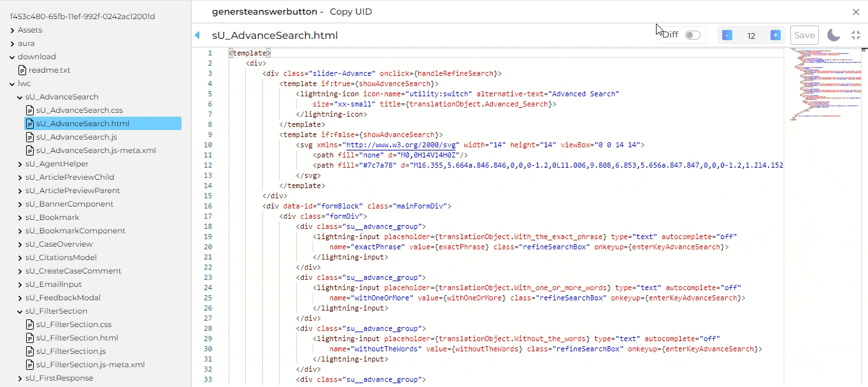Open sU_FilterSection.html file
This screenshot has height=387, width=868.
pos(77,338)
